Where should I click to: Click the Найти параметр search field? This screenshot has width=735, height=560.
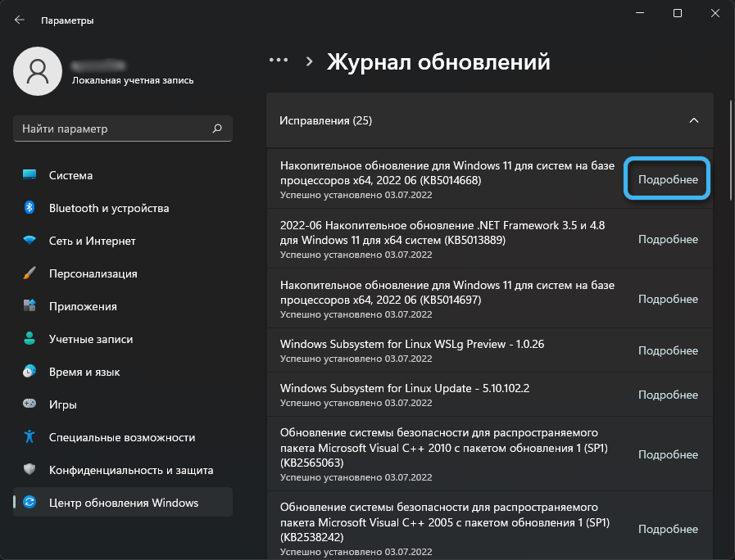[113, 129]
